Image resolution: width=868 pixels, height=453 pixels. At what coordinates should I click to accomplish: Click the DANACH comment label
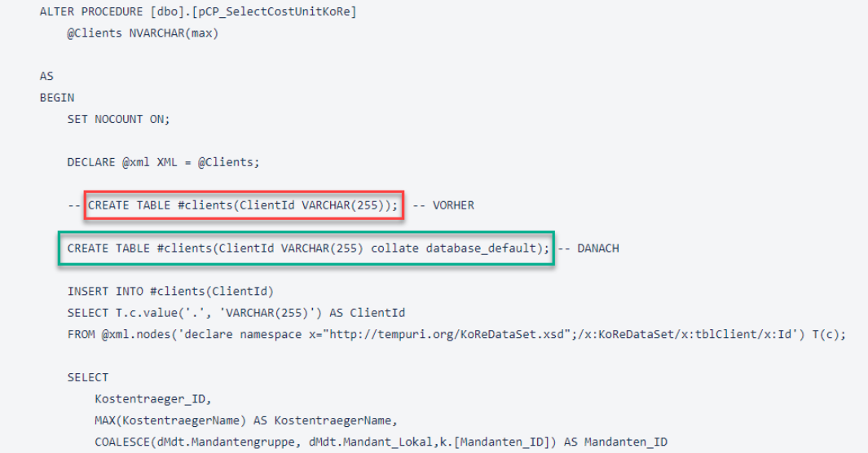598,248
